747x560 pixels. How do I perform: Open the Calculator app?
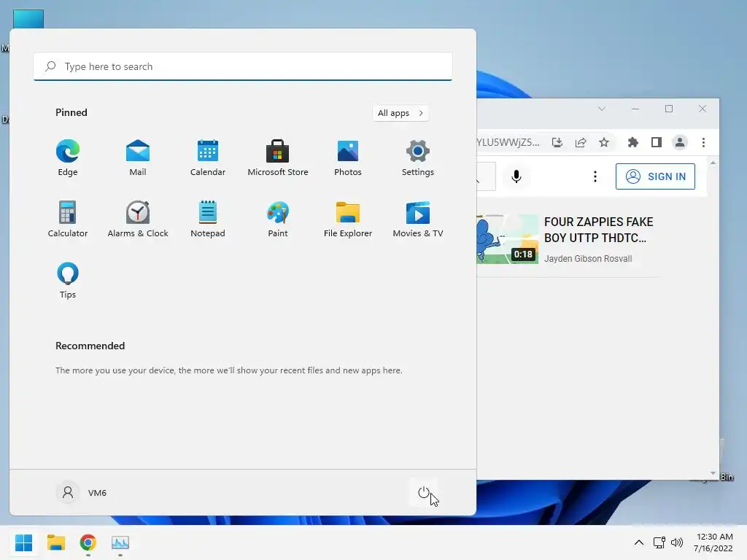(x=68, y=219)
